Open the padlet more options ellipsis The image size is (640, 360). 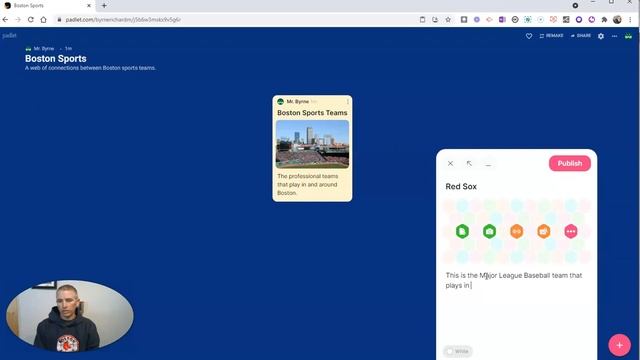(x=614, y=36)
